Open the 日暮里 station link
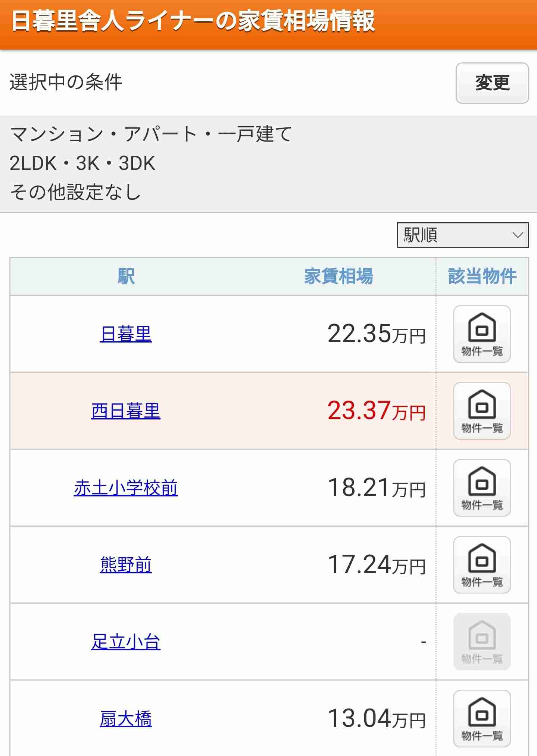537x756 pixels. pyautogui.click(x=126, y=334)
